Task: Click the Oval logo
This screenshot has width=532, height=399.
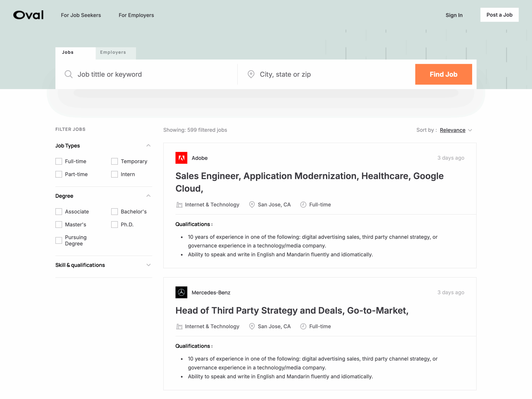Action: (x=28, y=15)
